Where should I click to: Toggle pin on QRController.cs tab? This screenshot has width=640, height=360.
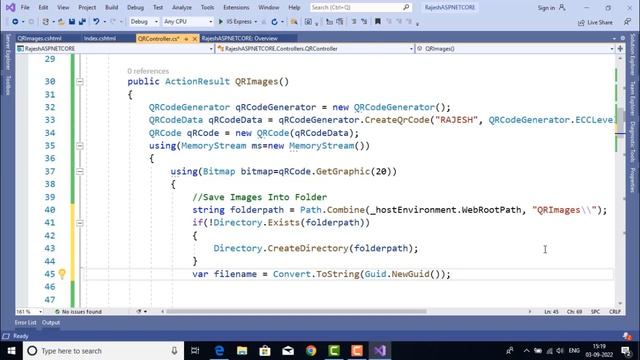(x=186, y=39)
